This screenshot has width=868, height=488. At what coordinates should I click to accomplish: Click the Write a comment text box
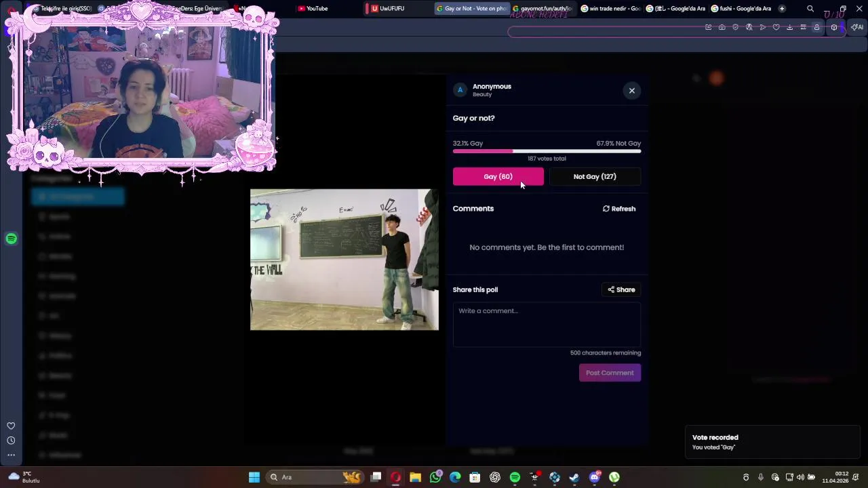[547, 325]
